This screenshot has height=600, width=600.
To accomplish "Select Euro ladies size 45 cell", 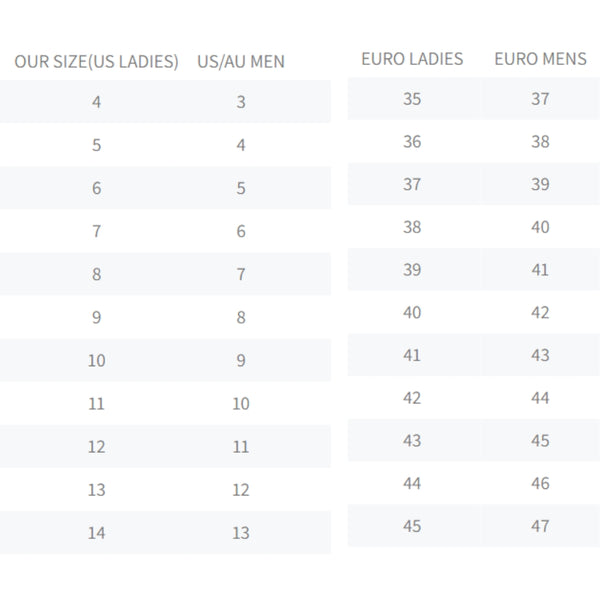I will pyautogui.click(x=412, y=526).
